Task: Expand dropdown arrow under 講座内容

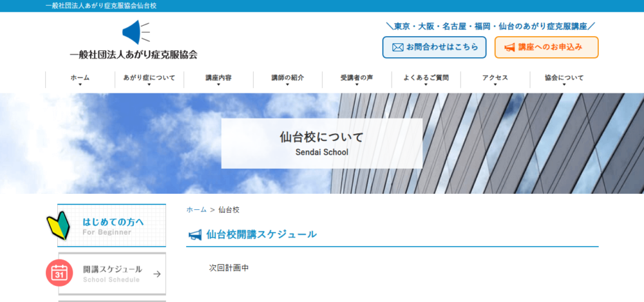Action: 218,84
